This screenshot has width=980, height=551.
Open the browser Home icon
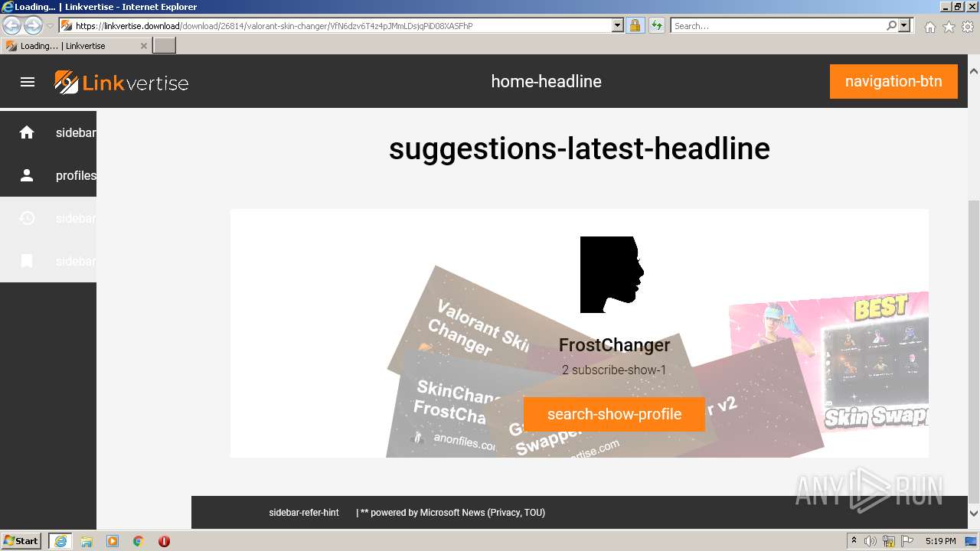[929, 27]
